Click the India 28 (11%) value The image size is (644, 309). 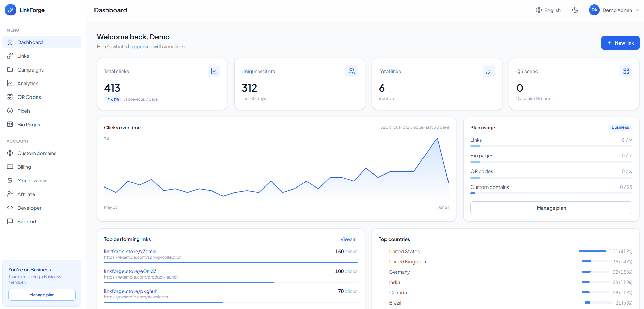point(622,282)
